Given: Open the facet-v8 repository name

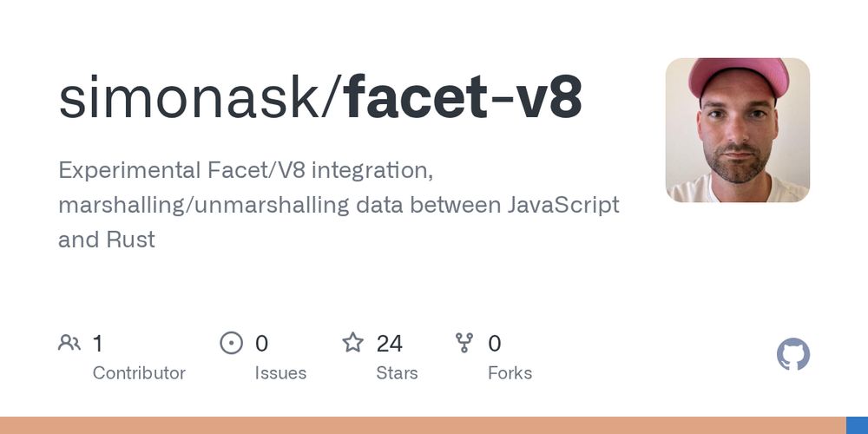Looking at the screenshot, I should 463,97.
